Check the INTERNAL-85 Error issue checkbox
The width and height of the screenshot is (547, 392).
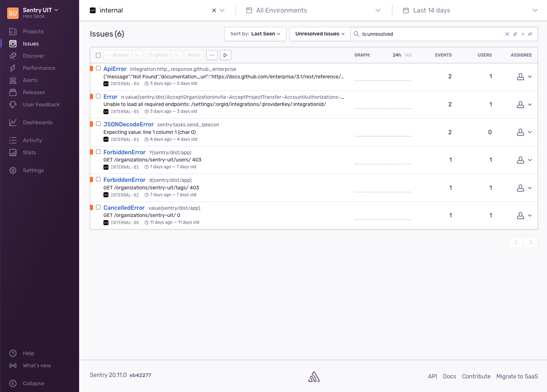point(98,96)
